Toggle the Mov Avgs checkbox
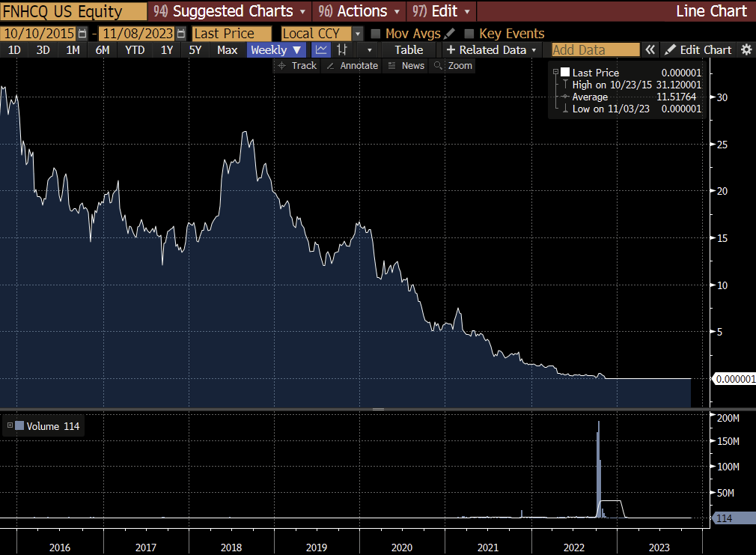The height and width of the screenshot is (555, 756). point(376,33)
